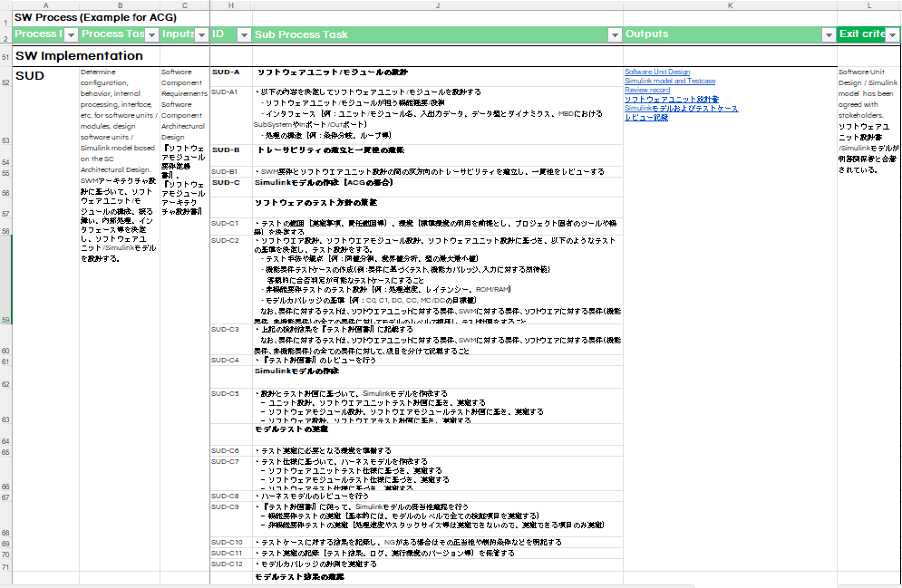Open the Simulink model and Testcase link

point(670,82)
